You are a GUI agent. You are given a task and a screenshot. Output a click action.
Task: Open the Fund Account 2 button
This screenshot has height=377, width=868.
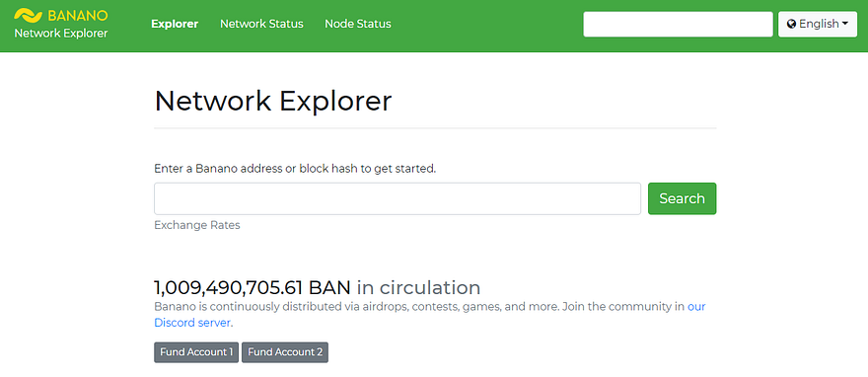click(x=285, y=352)
